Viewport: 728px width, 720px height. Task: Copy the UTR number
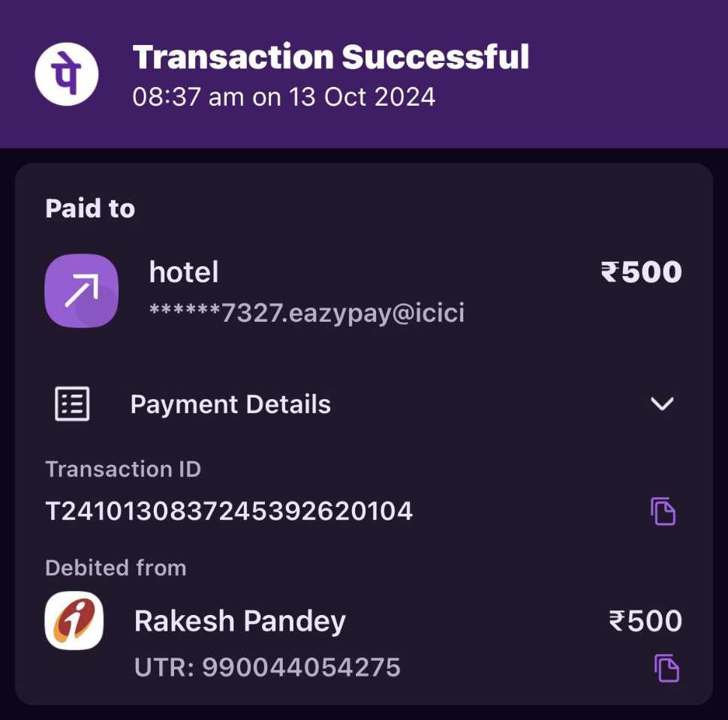click(666, 667)
